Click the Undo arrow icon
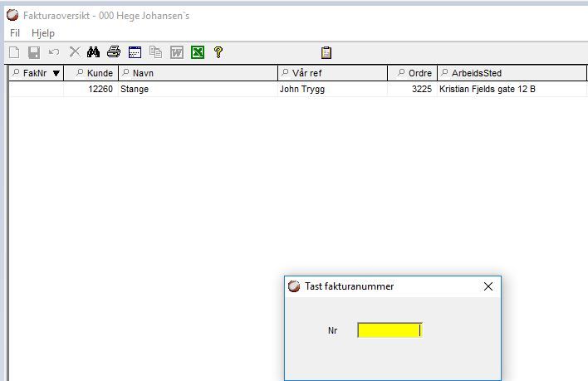Viewport: 588px width, 381px height. pyautogui.click(x=54, y=52)
